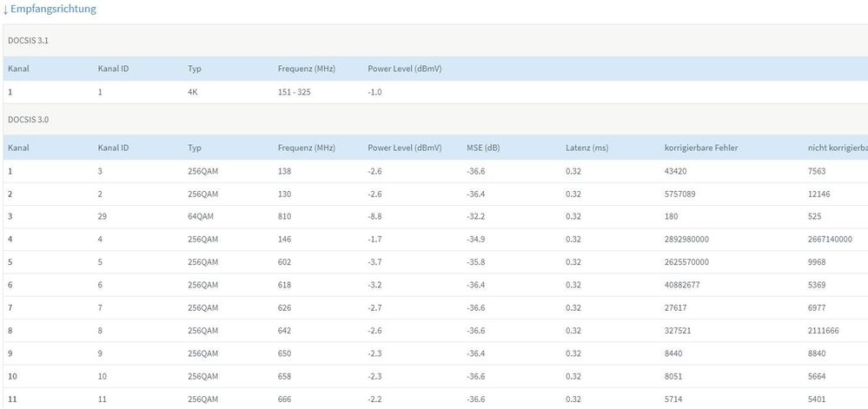Click the korrigierbare Fehler column header
The height and width of the screenshot is (409, 868).
(x=701, y=148)
